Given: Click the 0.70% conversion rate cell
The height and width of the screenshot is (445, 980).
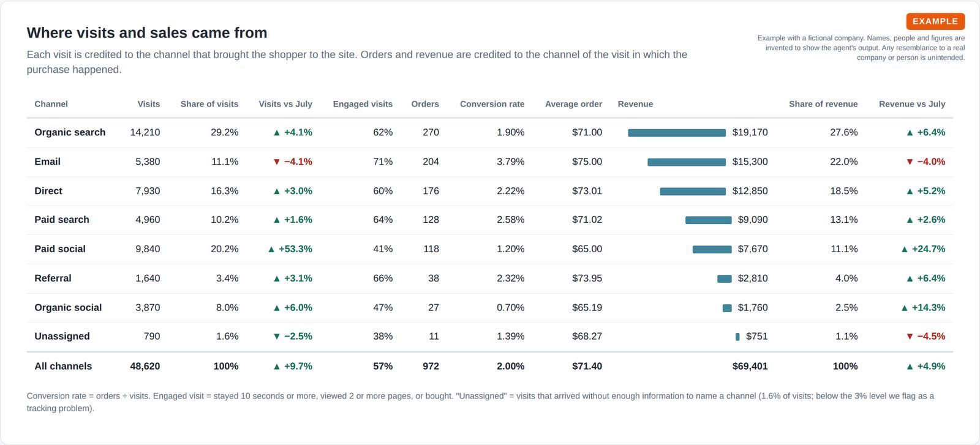Looking at the screenshot, I should pyautogui.click(x=511, y=308).
